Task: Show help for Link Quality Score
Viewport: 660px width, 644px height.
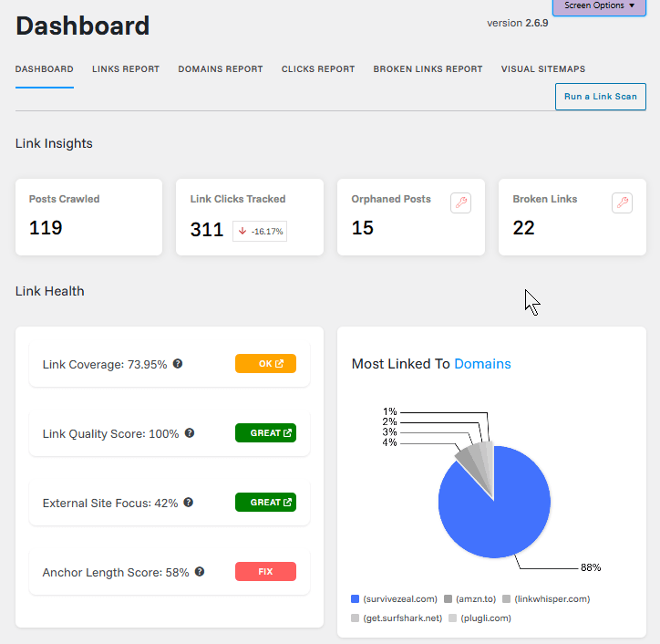Action: [x=190, y=433]
